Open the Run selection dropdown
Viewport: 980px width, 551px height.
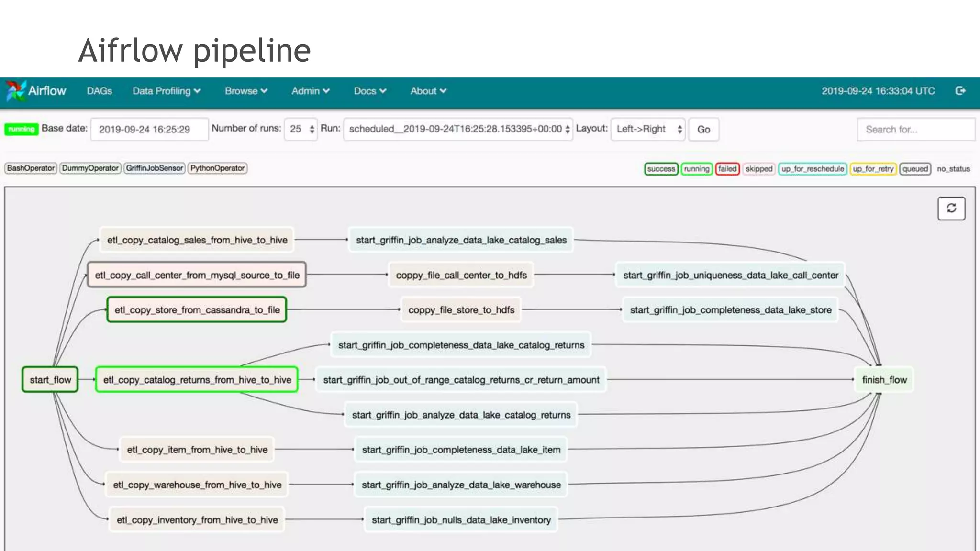[x=458, y=129]
